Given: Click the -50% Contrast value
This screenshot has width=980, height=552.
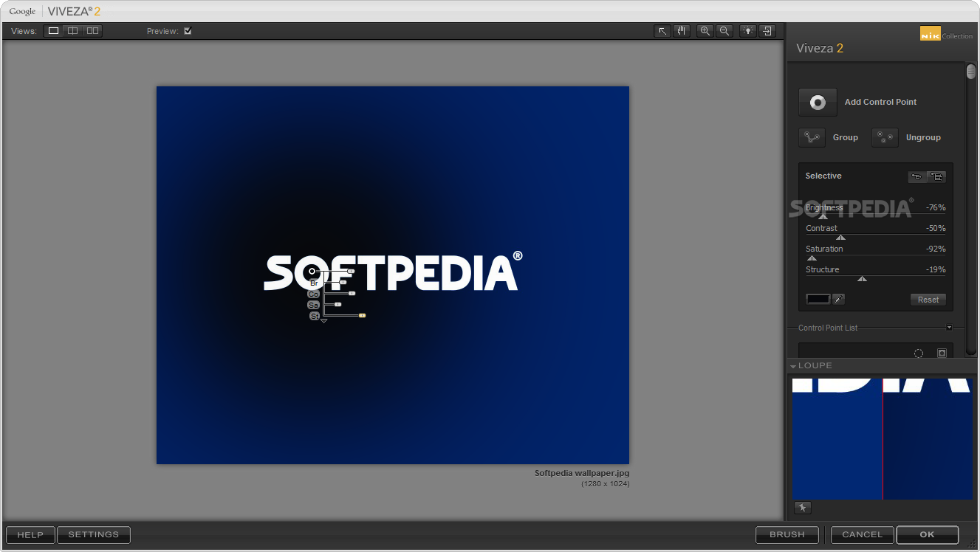Looking at the screenshot, I should pos(936,229).
